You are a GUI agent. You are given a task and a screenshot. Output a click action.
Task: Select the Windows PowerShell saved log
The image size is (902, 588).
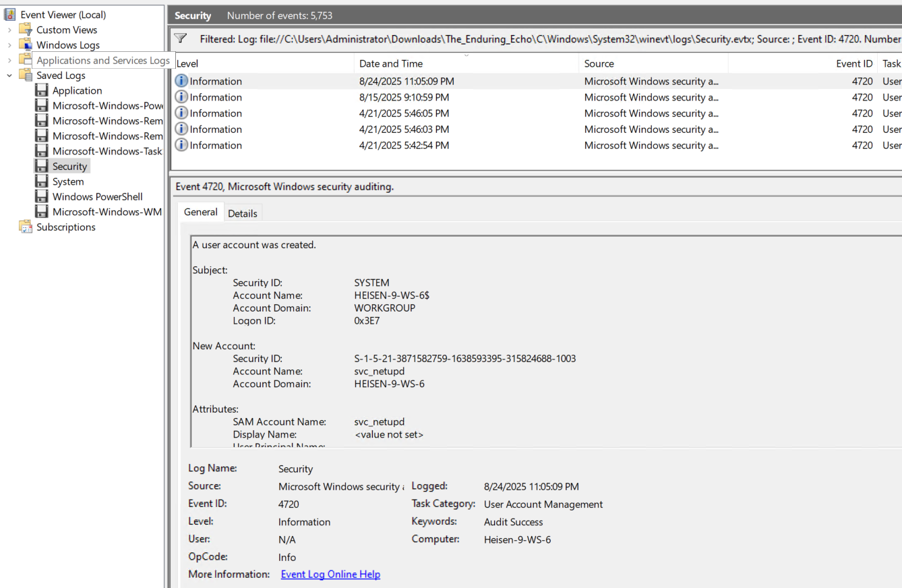(x=97, y=197)
